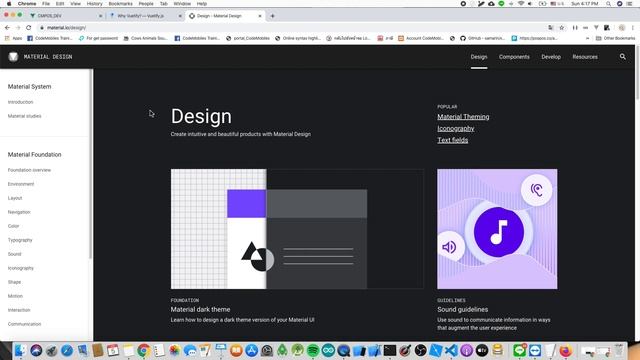Open Terminal from the Dock

coord(390,351)
